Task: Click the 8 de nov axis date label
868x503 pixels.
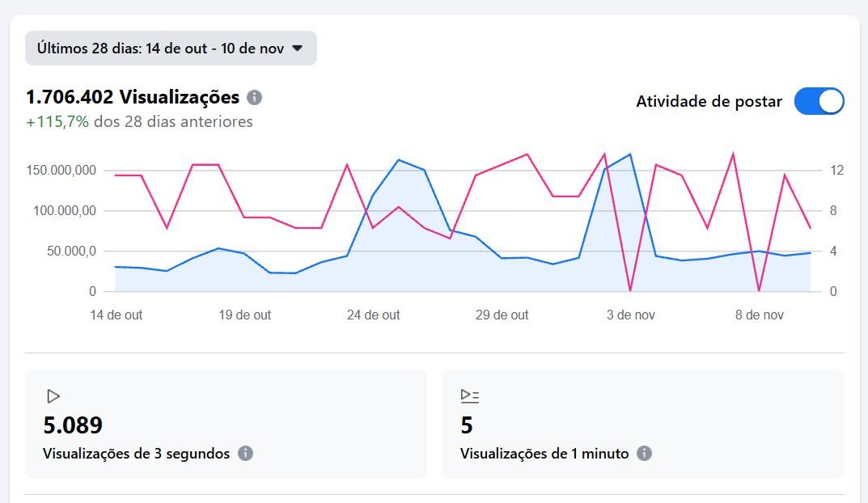Action: 759,315
